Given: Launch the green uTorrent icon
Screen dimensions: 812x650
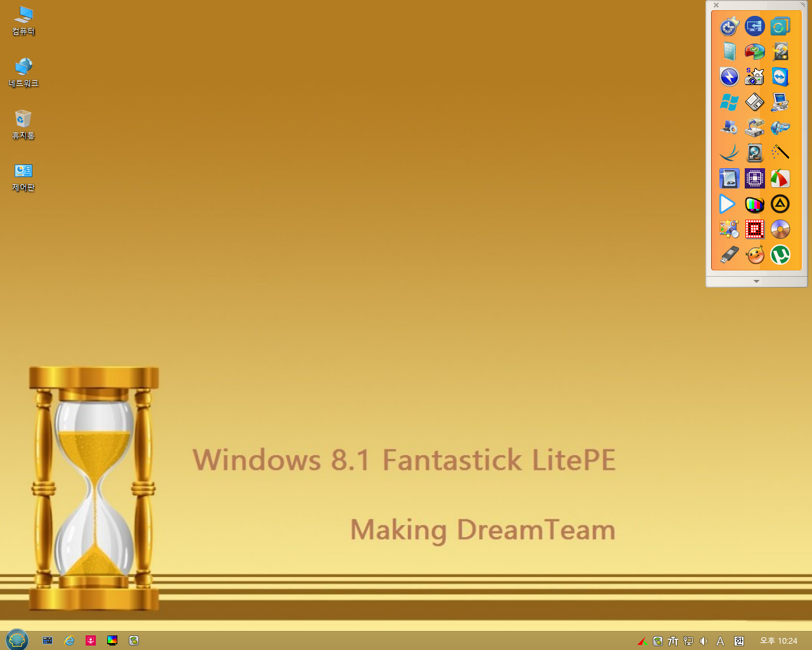Looking at the screenshot, I should (x=780, y=255).
